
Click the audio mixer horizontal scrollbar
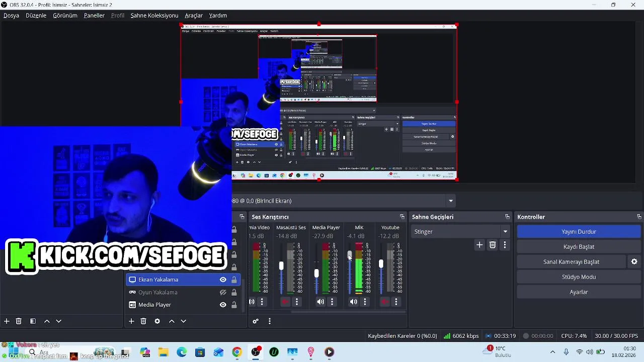[348, 312]
